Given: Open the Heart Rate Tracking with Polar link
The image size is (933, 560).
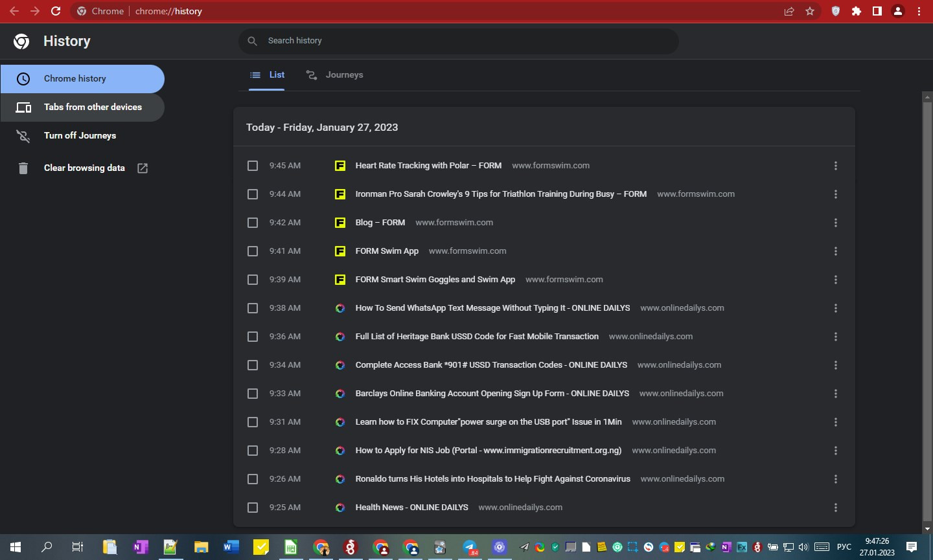Looking at the screenshot, I should pos(428,166).
